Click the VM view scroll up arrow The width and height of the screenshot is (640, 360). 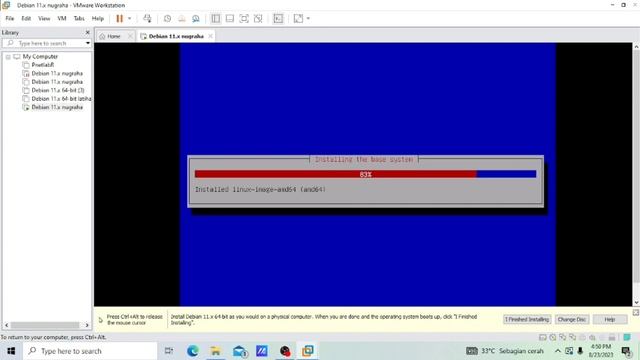pyautogui.click(x=636, y=47)
